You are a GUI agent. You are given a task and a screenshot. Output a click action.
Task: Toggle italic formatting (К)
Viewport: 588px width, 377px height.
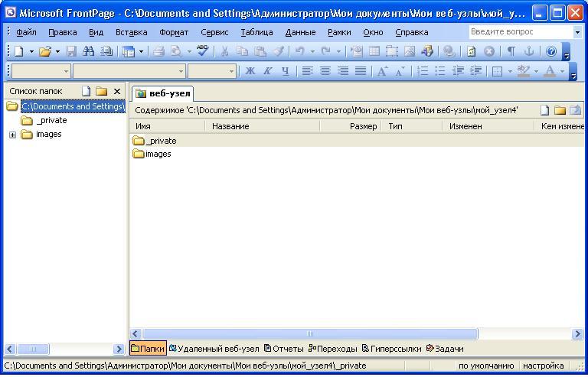(x=267, y=71)
